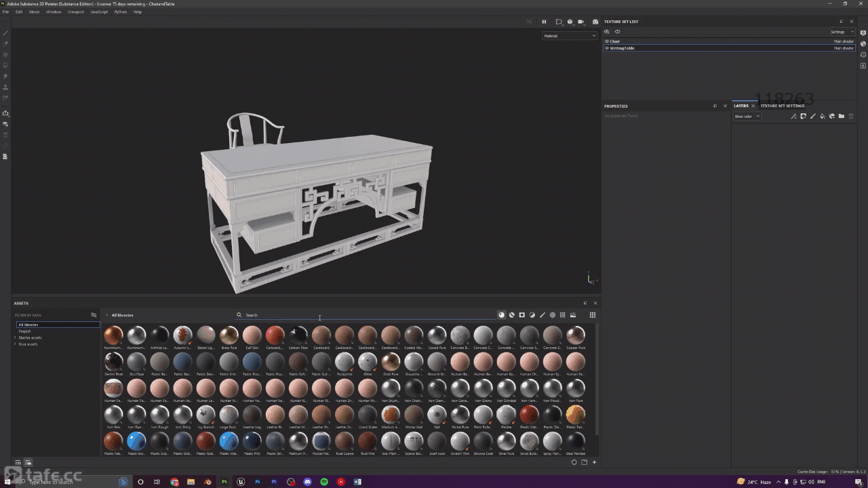Select the Eraser tool

(x=5, y=43)
